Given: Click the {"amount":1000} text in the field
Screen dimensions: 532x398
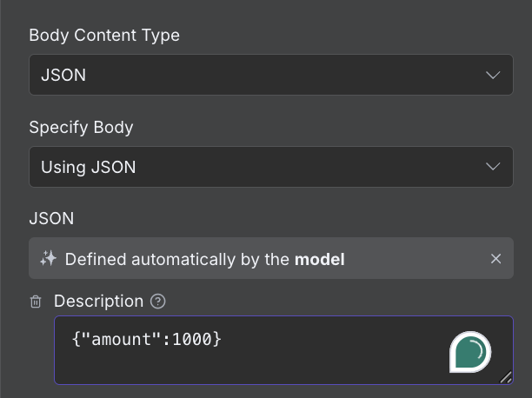Looking at the screenshot, I should pos(146,341).
